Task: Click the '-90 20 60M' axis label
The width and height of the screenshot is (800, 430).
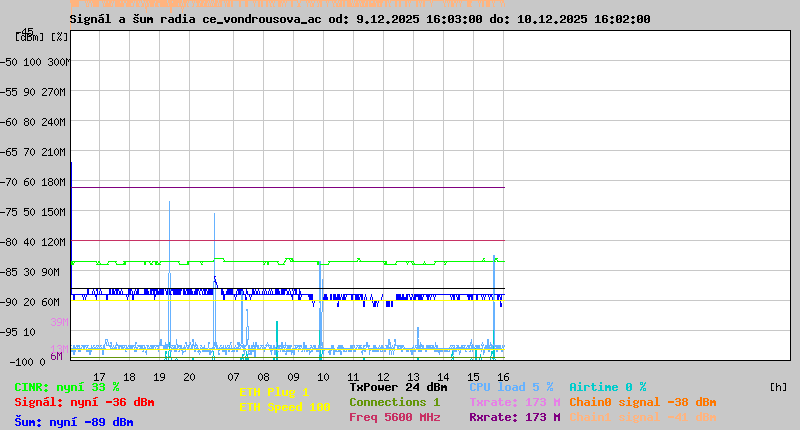Action: [x=32, y=302]
